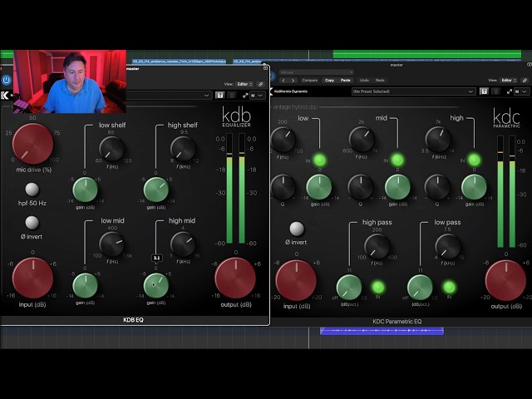Toggle the KDB EQ plugin power button
Screen dimensions: 532x399
tap(6, 80)
